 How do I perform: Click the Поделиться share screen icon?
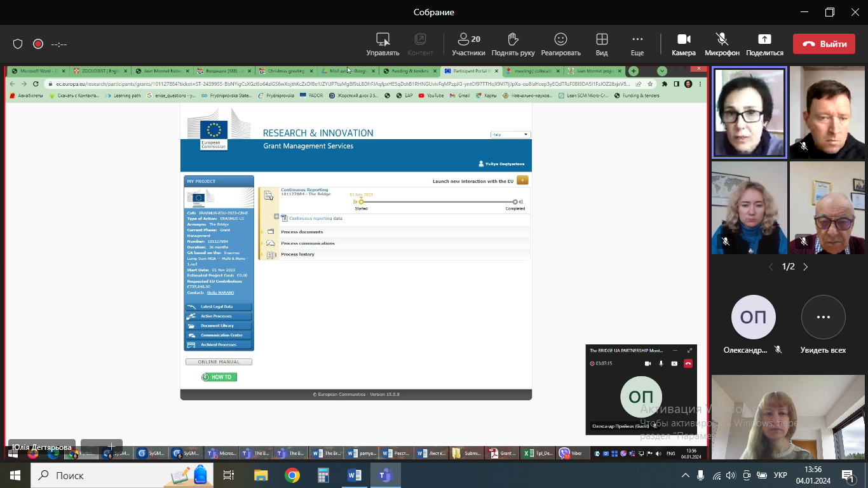764,39
